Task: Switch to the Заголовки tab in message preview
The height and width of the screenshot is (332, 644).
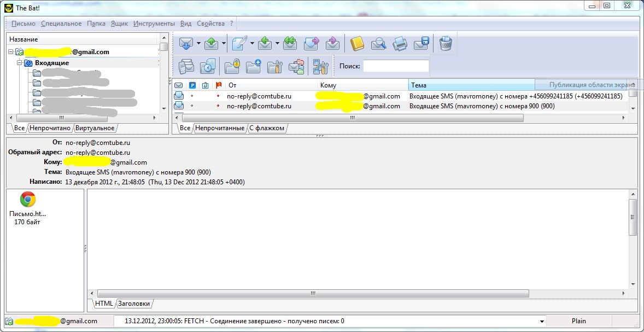Action: (134, 304)
